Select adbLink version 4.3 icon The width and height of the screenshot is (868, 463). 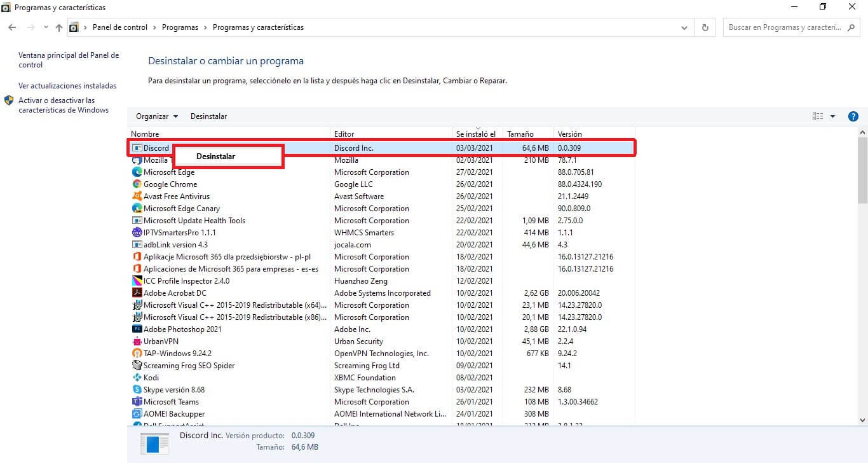(x=137, y=245)
